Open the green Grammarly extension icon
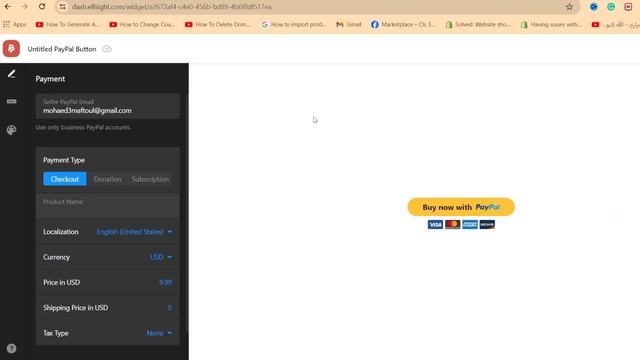 611,7
